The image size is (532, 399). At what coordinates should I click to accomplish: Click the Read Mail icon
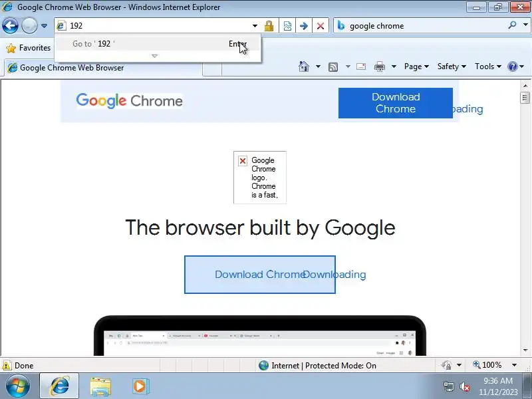click(361, 66)
